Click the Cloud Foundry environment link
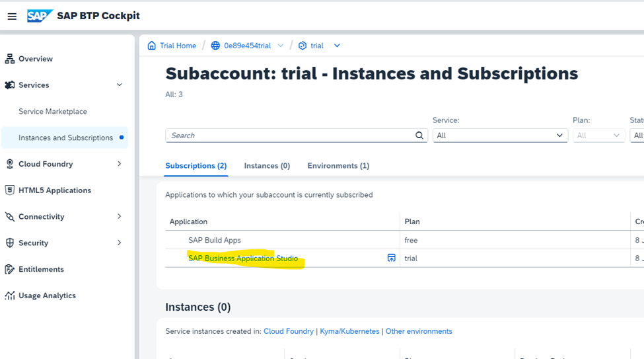 (289, 331)
